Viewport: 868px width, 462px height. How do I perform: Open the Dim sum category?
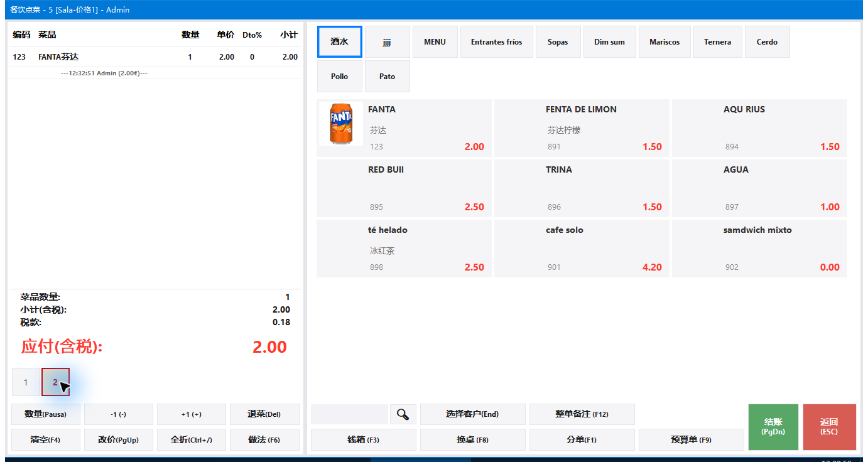[610, 42]
